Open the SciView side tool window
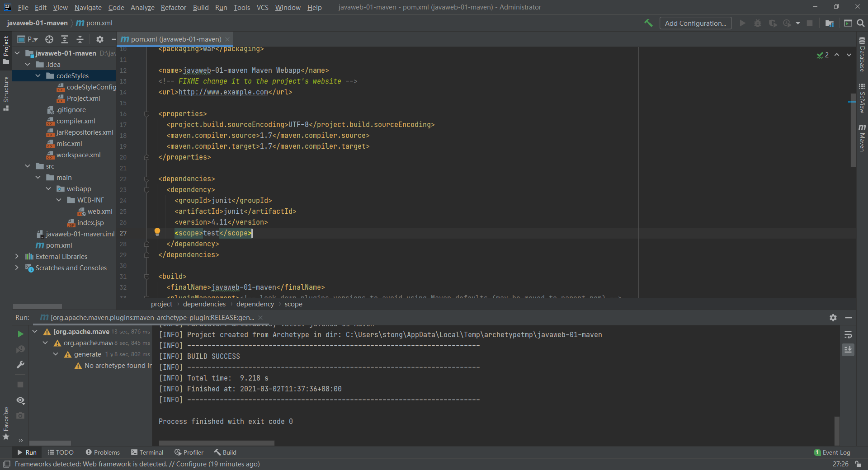 pyautogui.click(x=862, y=99)
